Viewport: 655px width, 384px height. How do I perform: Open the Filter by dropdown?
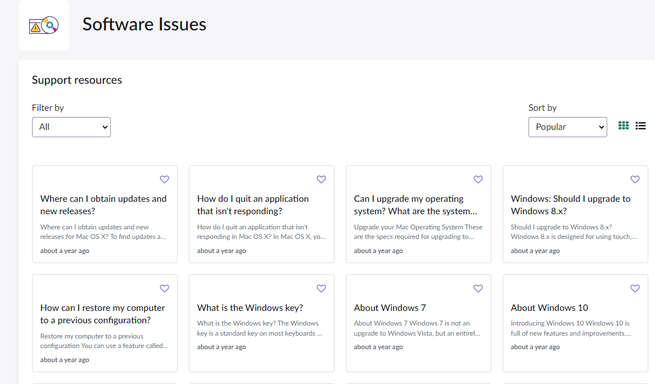pos(71,127)
